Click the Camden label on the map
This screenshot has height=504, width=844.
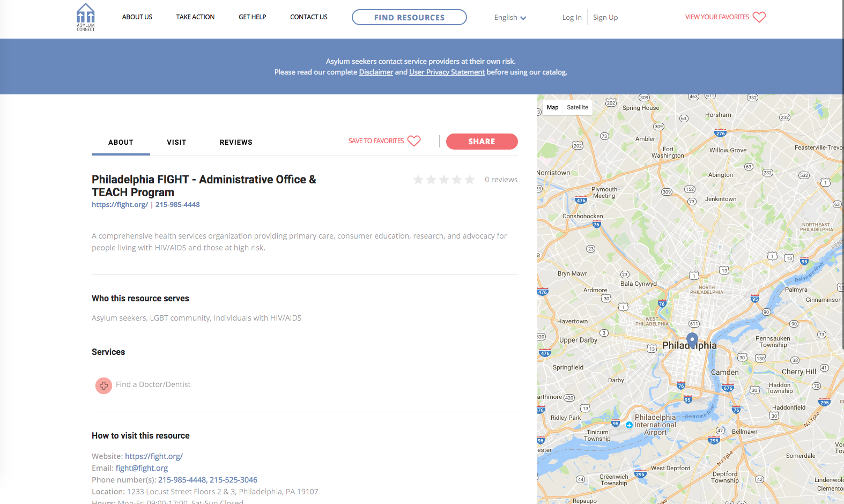pos(725,372)
